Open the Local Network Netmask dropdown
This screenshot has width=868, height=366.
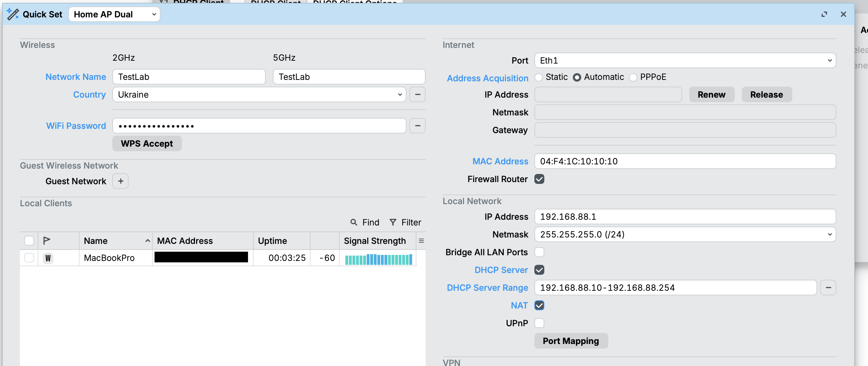pyautogui.click(x=685, y=234)
